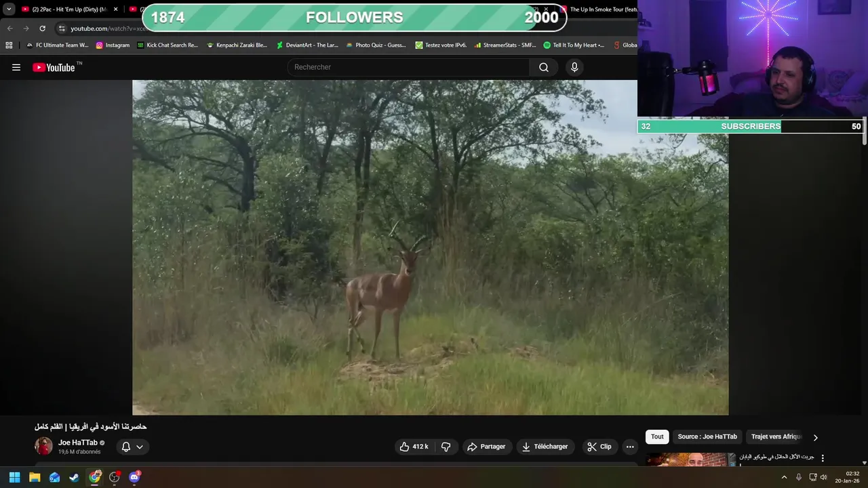Start voice search with the microphone icon

[574, 67]
